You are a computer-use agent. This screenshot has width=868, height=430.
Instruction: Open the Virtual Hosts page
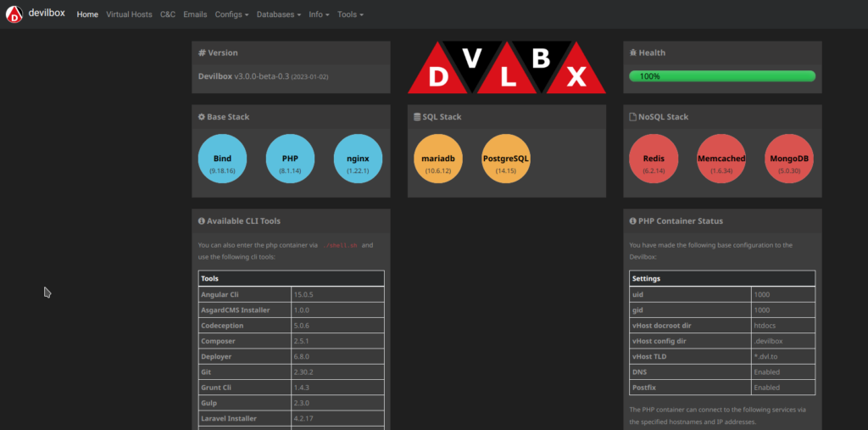pos(129,14)
